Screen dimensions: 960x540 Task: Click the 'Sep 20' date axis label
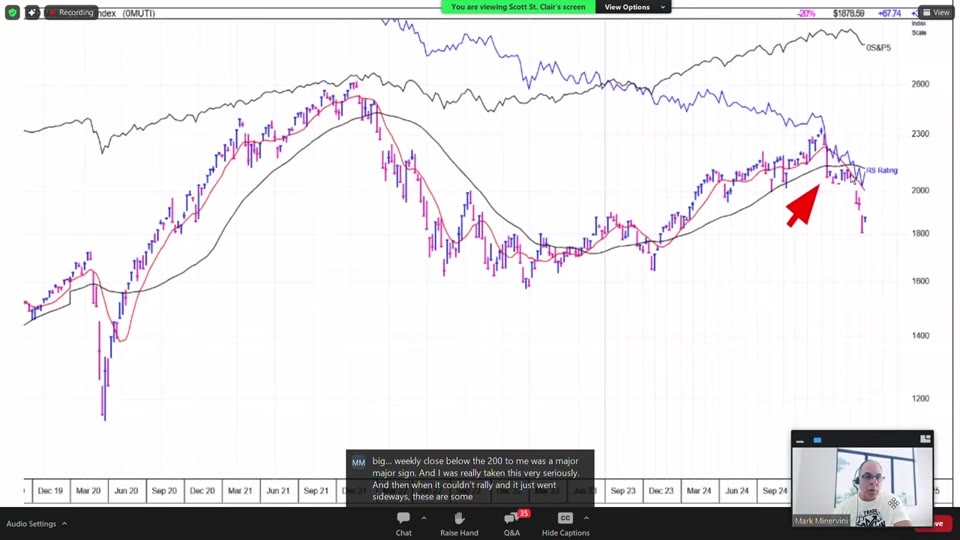pos(164,491)
